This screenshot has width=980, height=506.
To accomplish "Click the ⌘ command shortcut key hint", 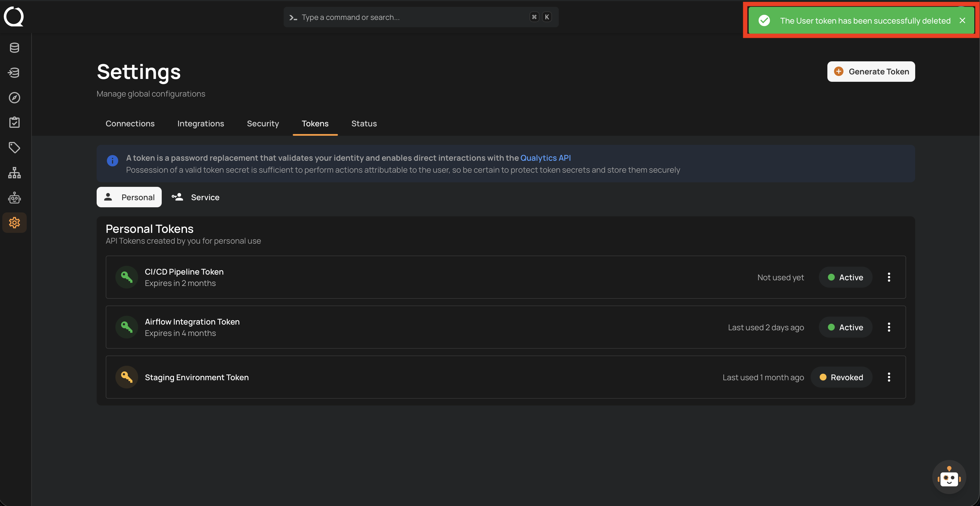I will coord(534,17).
